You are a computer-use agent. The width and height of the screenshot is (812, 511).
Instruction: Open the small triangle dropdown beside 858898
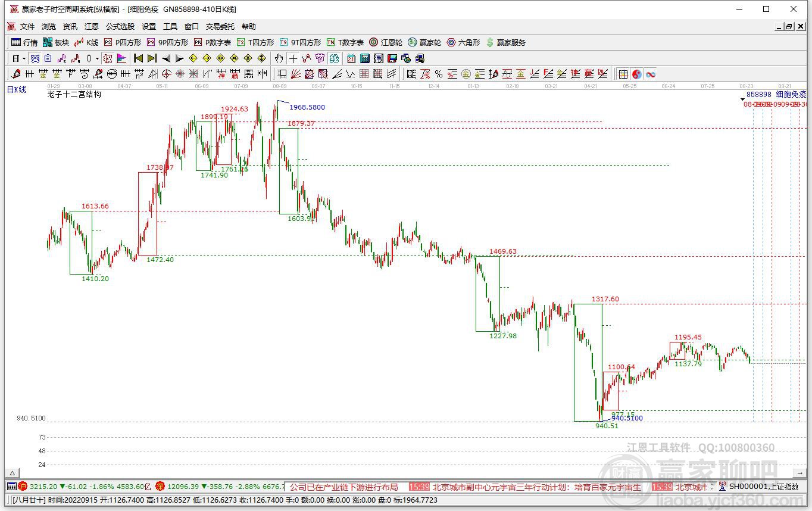click(x=742, y=99)
